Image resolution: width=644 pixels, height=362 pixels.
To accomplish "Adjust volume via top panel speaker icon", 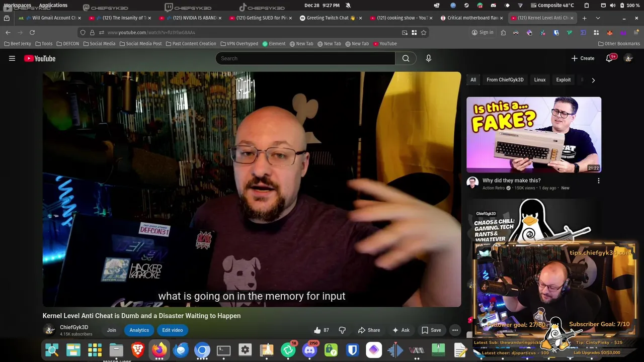I will (x=612, y=5).
